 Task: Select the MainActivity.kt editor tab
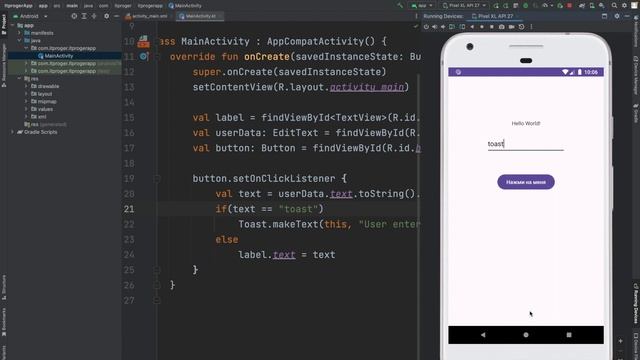point(200,16)
